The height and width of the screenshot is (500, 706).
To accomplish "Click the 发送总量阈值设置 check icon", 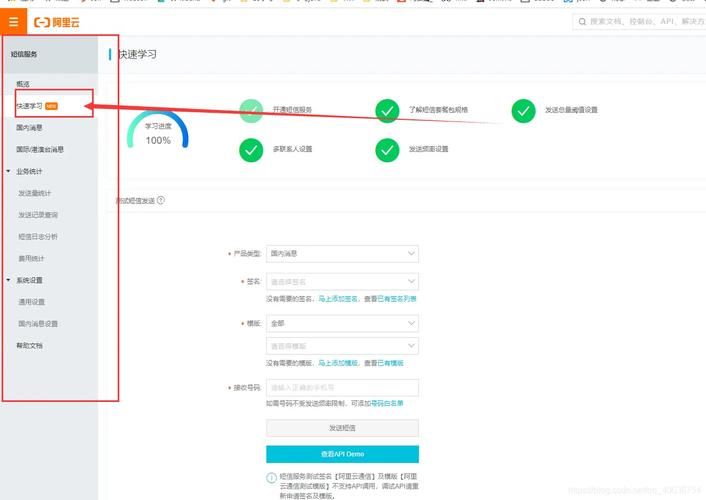I will pos(523,110).
